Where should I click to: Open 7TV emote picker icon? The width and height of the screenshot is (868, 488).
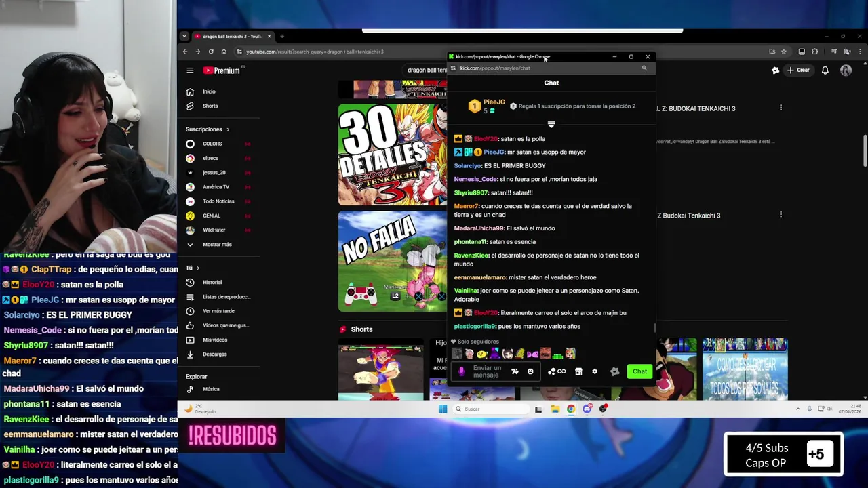(x=515, y=371)
